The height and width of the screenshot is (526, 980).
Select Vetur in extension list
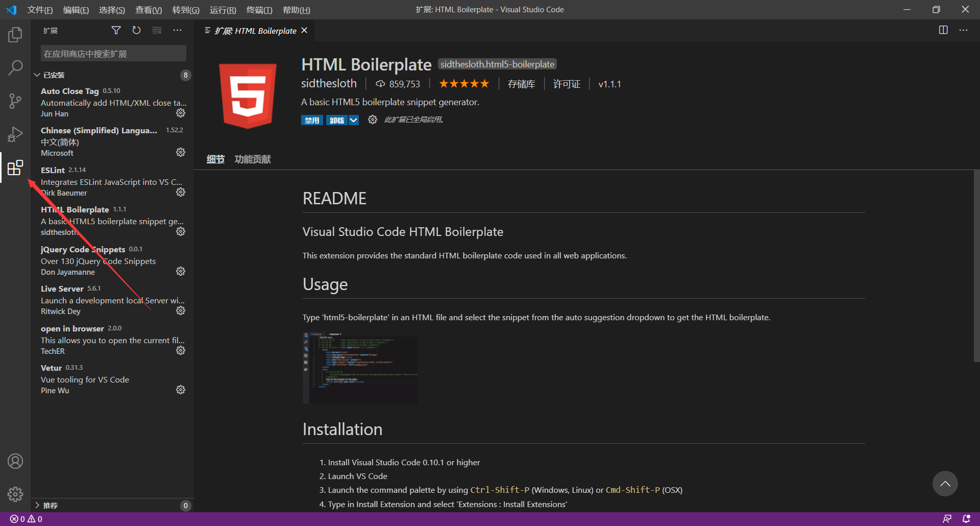pyautogui.click(x=112, y=379)
